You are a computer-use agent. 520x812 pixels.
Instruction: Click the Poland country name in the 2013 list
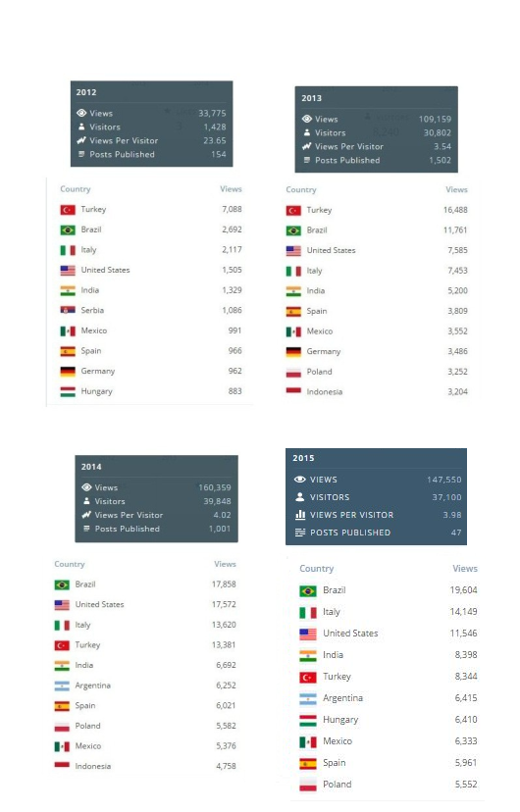click(x=319, y=372)
